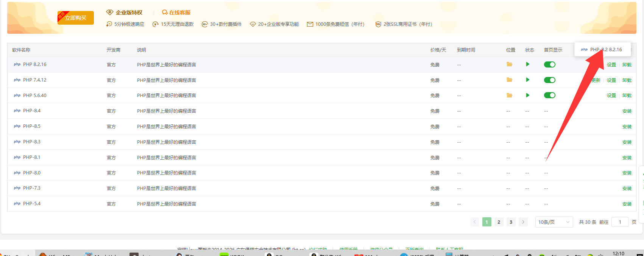Click the 30+款付费插件 icon
644x256 pixels.
point(205,24)
